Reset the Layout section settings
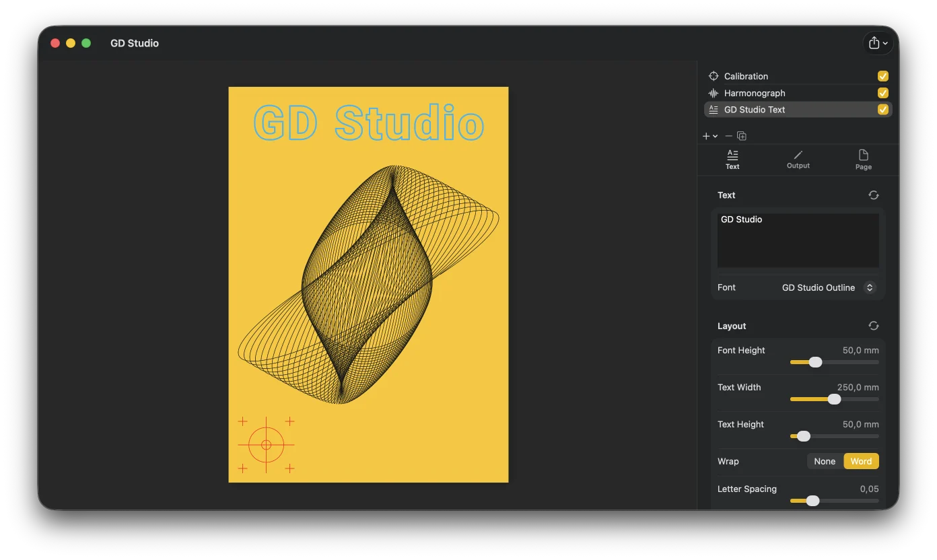 click(x=874, y=326)
